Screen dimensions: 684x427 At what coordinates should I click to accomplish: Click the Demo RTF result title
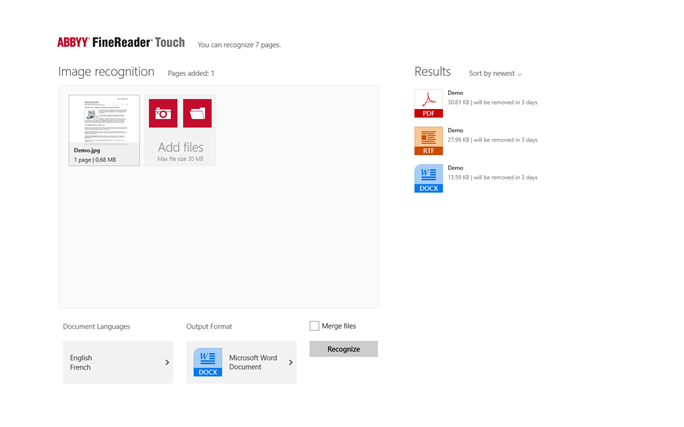[455, 131]
